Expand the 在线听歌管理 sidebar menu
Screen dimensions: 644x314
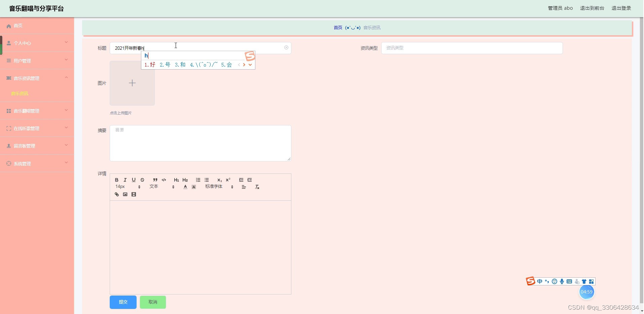[37, 128]
